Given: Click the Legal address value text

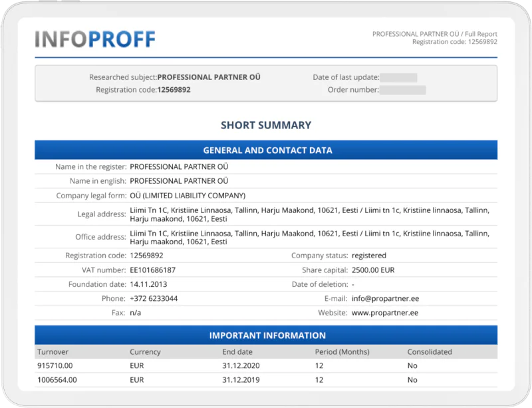Looking at the screenshot, I should pyautogui.click(x=309, y=214).
